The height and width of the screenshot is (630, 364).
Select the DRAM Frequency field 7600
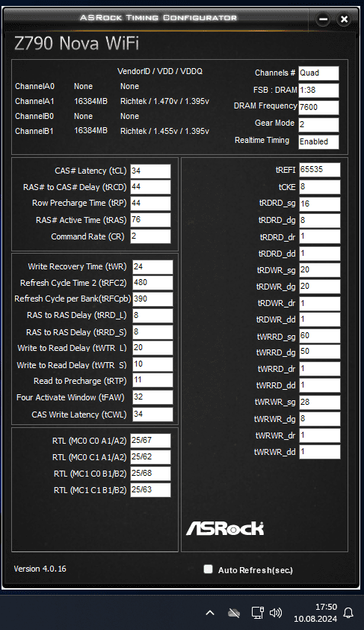click(318, 107)
